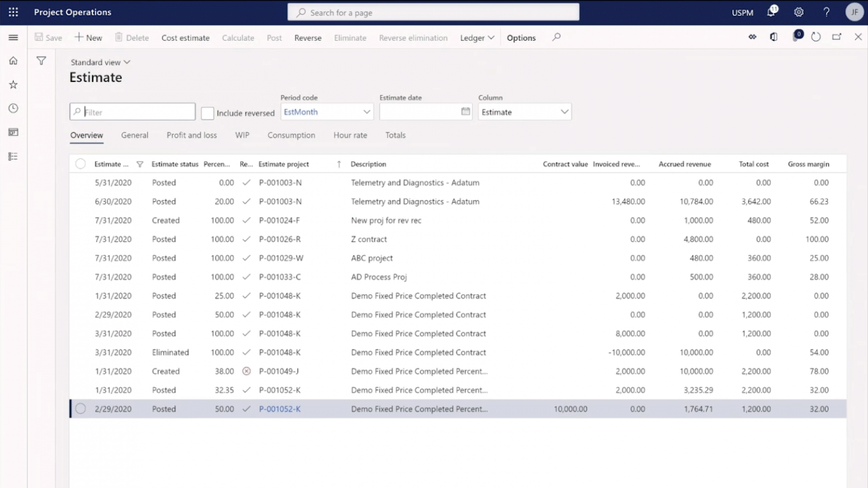Enable the Include reversed checkbox

(207, 113)
